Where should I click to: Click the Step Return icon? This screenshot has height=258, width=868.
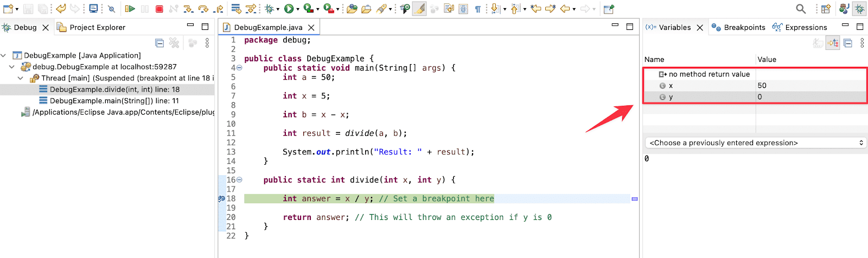click(219, 9)
